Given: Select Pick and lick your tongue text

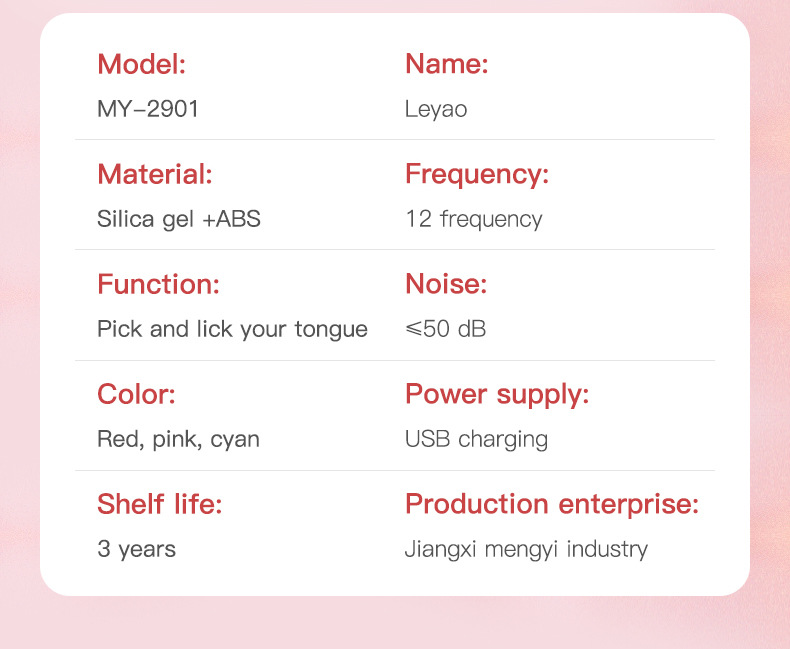Looking at the screenshot, I should click(232, 329).
